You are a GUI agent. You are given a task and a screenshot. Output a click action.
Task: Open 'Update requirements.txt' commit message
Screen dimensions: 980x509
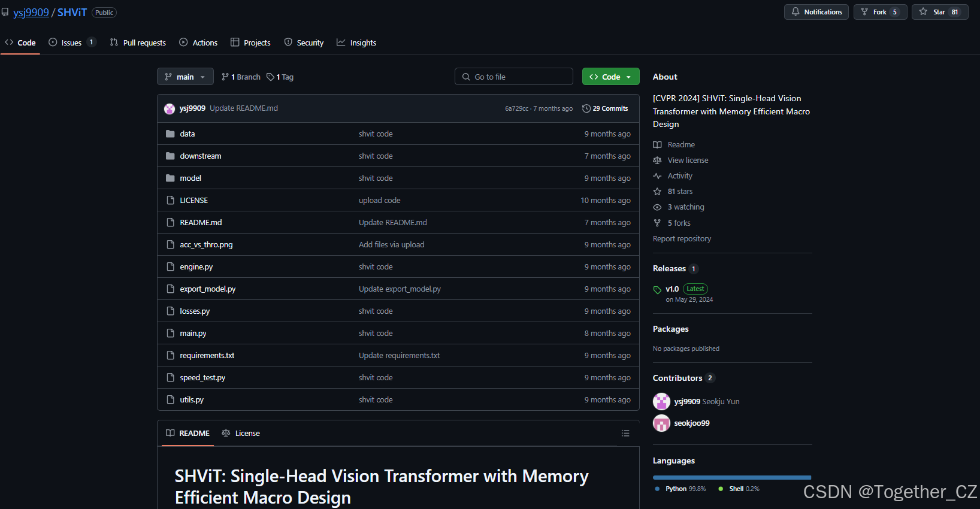[399, 356]
